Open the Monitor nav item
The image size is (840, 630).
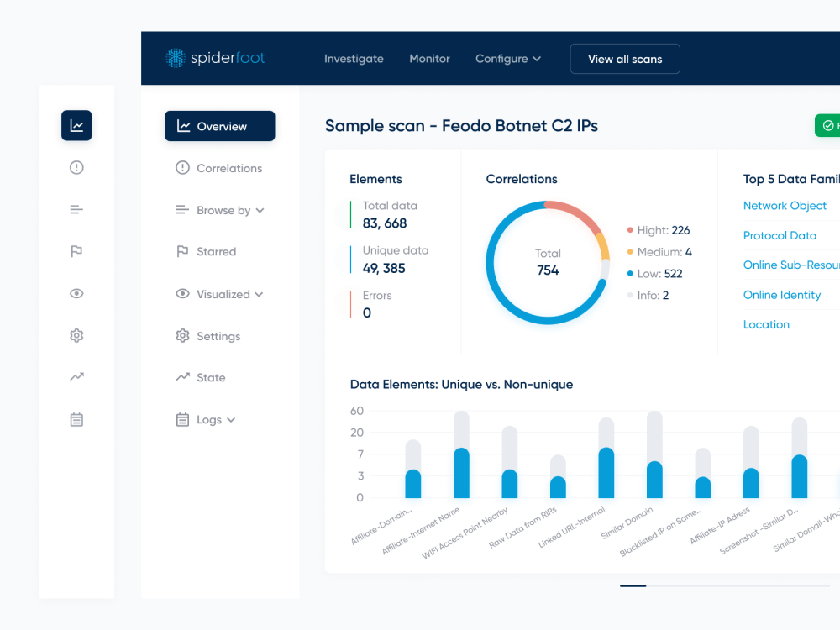[x=429, y=59]
